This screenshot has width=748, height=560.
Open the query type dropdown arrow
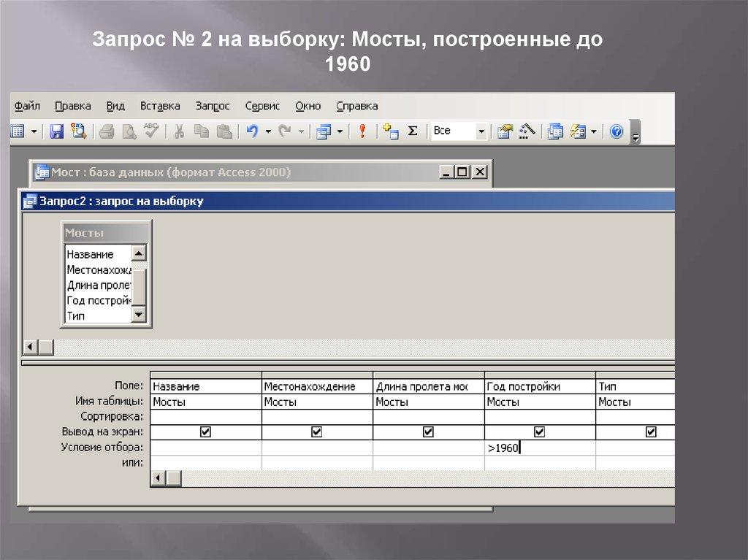coord(340,131)
